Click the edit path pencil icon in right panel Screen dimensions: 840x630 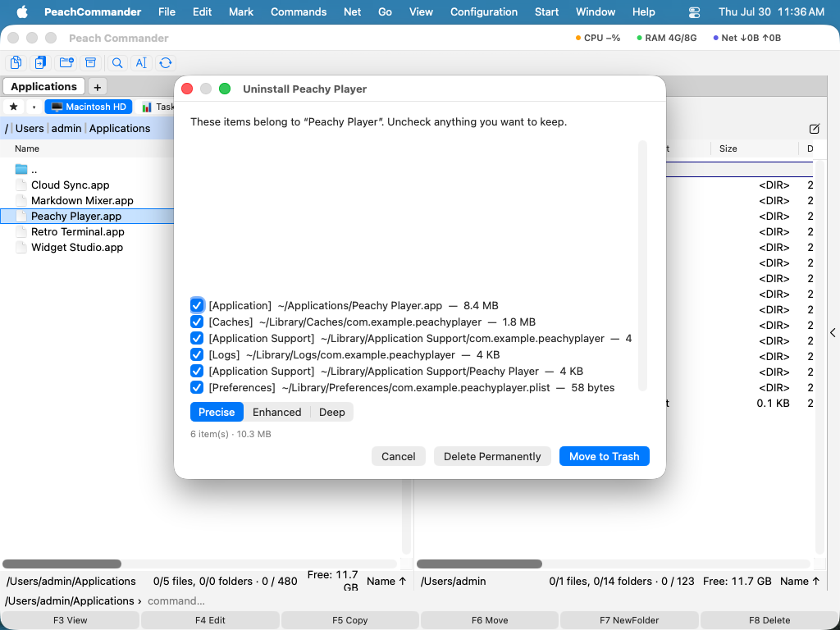point(815,129)
